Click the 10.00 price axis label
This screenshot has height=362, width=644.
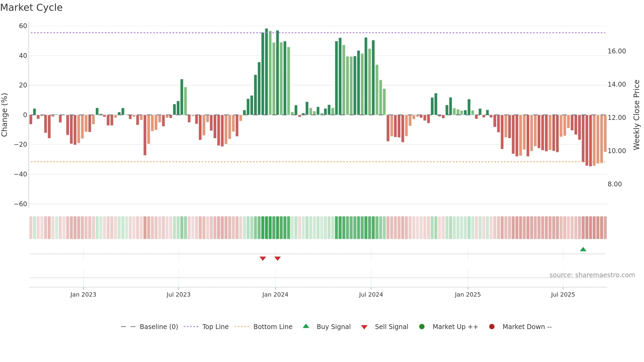coord(617,151)
